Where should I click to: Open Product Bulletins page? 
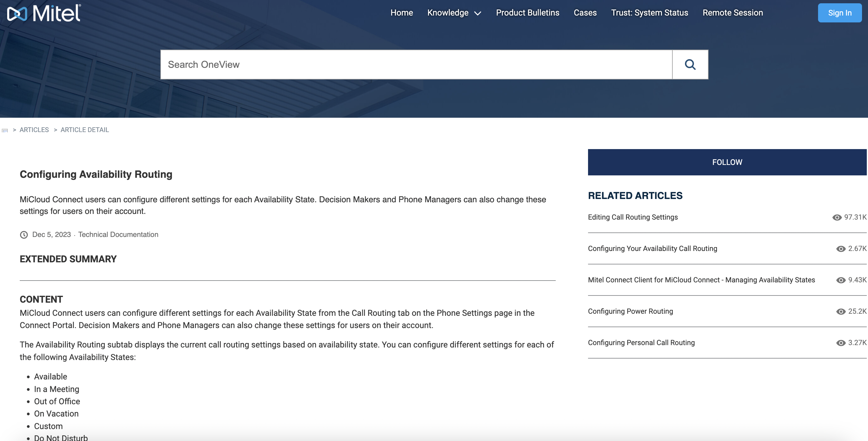point(527,13)
